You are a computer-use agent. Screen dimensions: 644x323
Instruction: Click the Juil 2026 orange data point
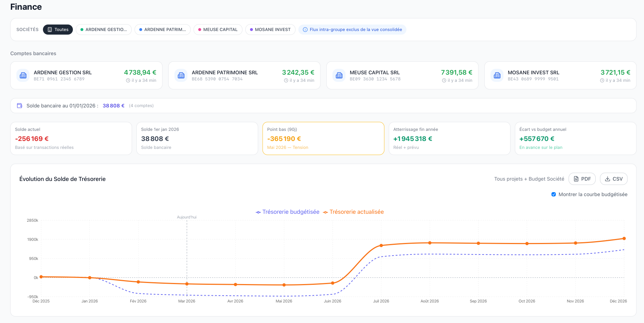point(381,246)
